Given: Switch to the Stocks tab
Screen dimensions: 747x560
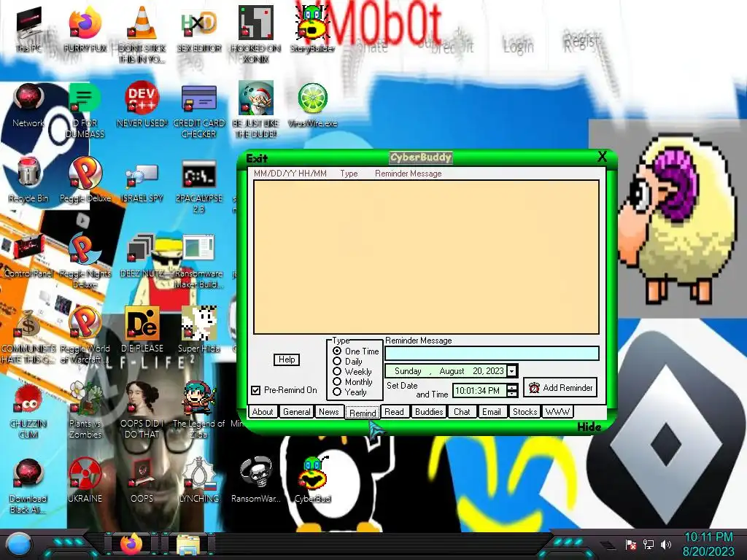Looking at the screenshot, I should [x=525, y=411].
